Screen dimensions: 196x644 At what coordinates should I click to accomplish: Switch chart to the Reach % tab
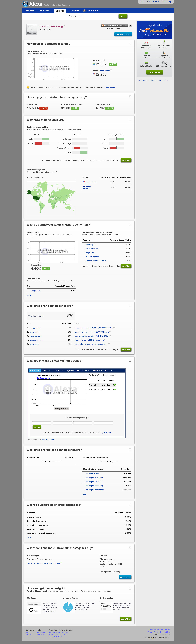[46, 370]
